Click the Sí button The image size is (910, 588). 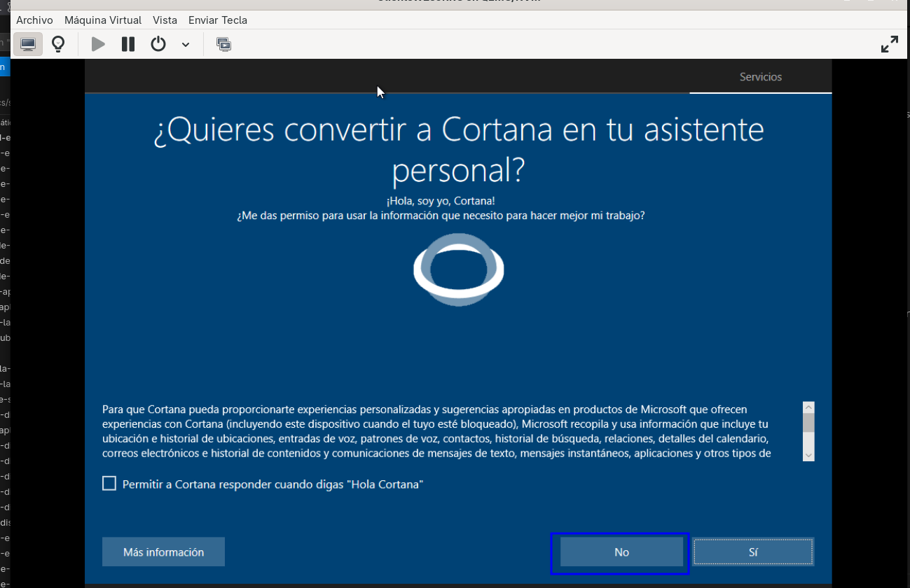pyautogui.click(x=753, y=552)
